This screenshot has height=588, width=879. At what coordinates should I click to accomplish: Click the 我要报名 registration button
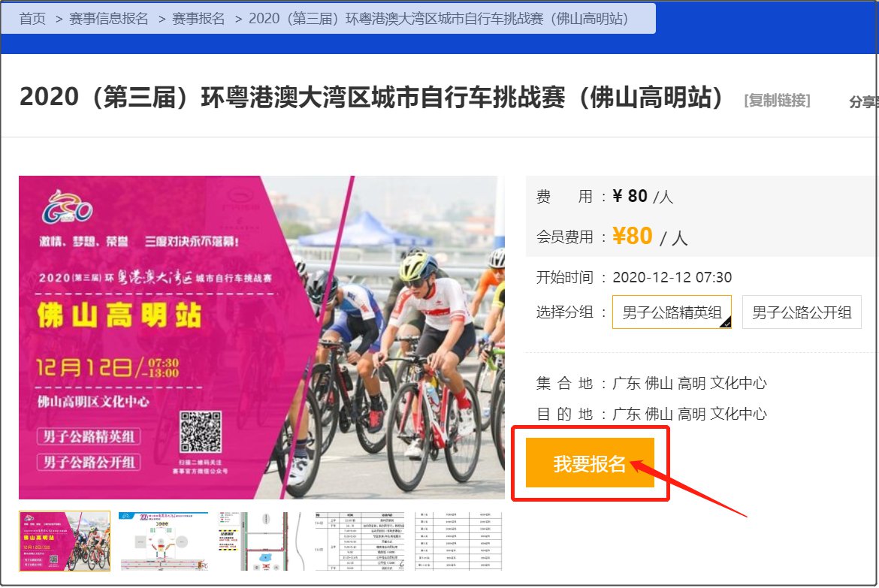pyautogui.click(x=590, y=463)
